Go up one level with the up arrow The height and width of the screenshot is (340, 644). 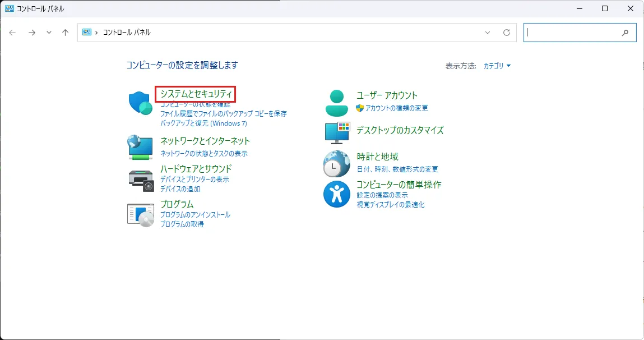66,33
